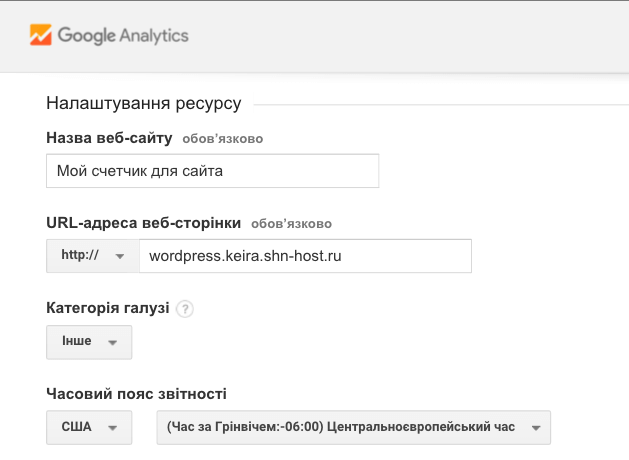Screen dimensions: 629x460
Task: Click обов'язково next to Назва веб-сайту
Action: (x=223, y=139)
